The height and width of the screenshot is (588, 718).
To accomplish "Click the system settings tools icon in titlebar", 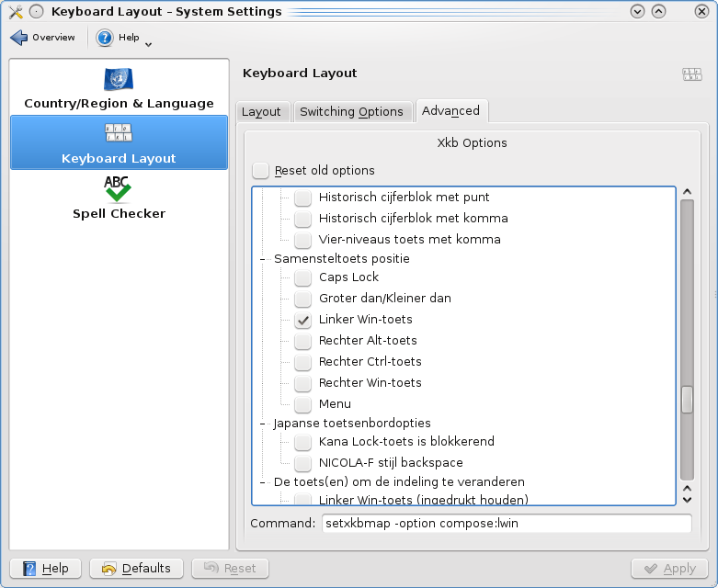I will point(15,11).
